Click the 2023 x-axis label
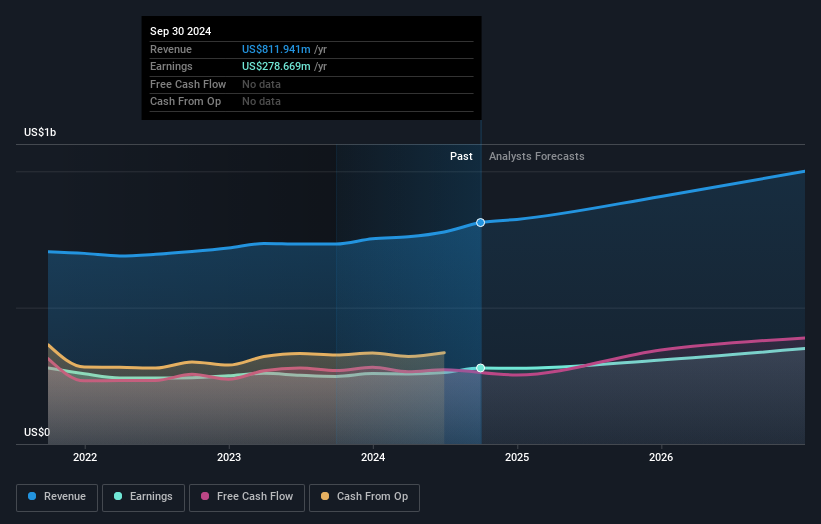 click(x=229, y=457)
